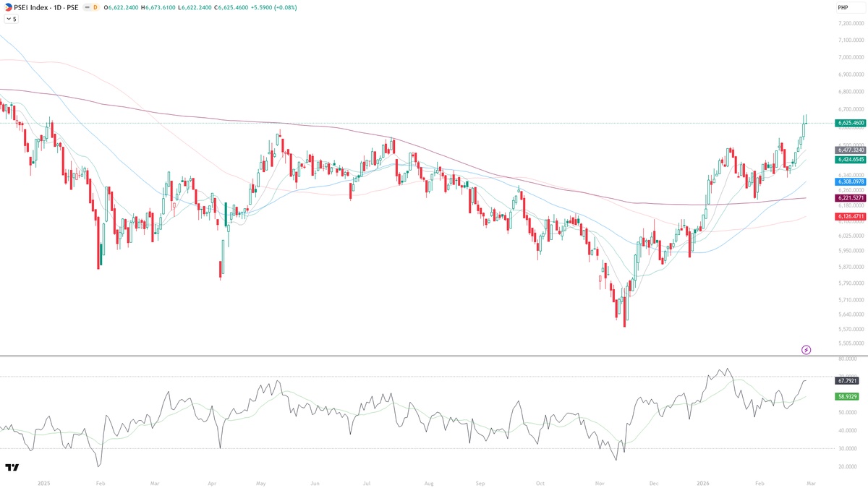The height and width of the screenshot is (488, 868).
Task: Click the 2026 label on the time axis
Action: coord(702,481)
